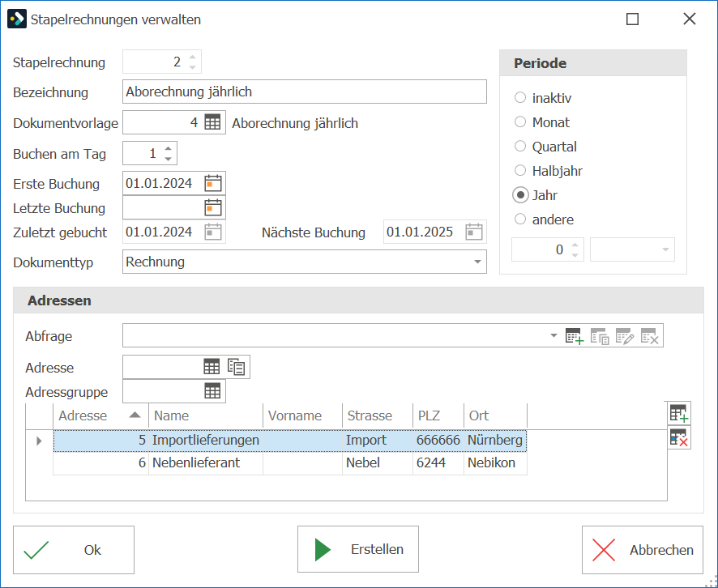The height and width of the screenshot is (588, 718).
Task: Click the Nürnberg cell in the grid
Action: [495, 441]
